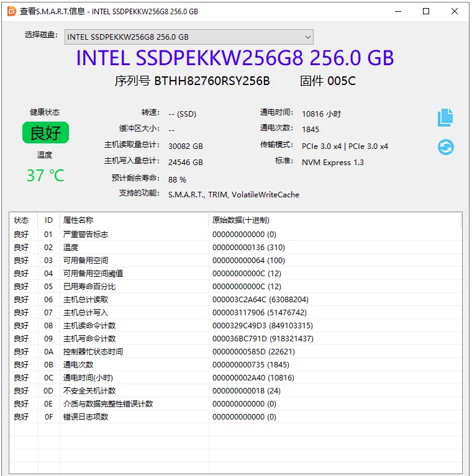Image resolution: width=472 pixels, height=476 pixels.
Task: Click raw value 000000000018 (24)
Action: pos(247,391)
